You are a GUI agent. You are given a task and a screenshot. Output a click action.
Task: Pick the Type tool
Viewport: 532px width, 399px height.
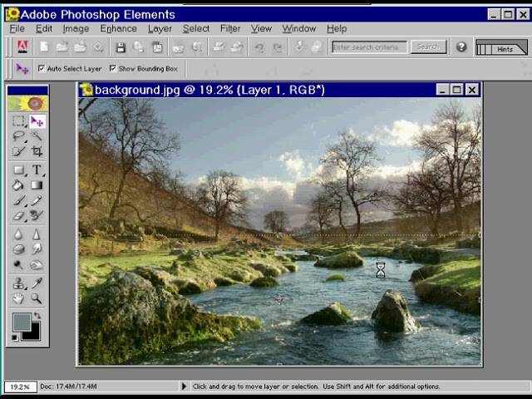(x=37, y=170)
